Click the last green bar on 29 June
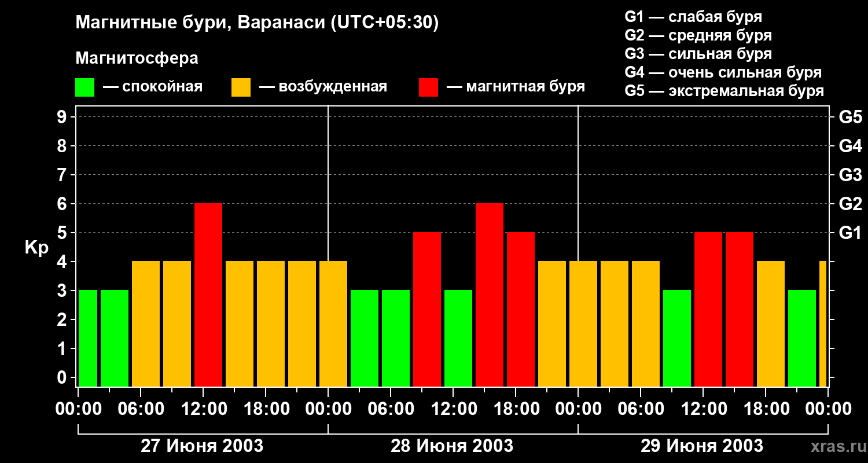This screenshot has height=463, width=868. point(802,338)
